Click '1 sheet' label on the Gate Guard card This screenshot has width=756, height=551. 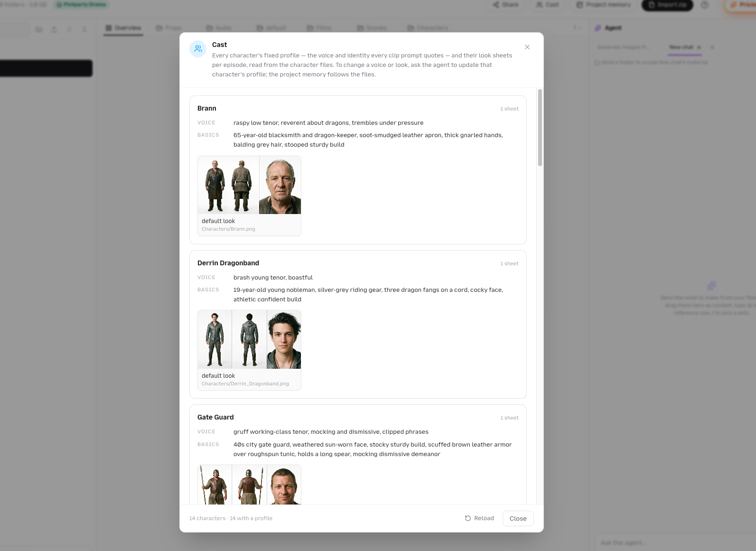tap(509, 418)
